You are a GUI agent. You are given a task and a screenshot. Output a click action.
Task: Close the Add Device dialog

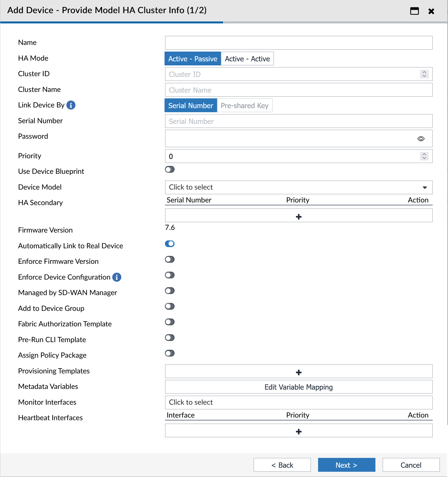pyautogui.click(x=431, y=11)
